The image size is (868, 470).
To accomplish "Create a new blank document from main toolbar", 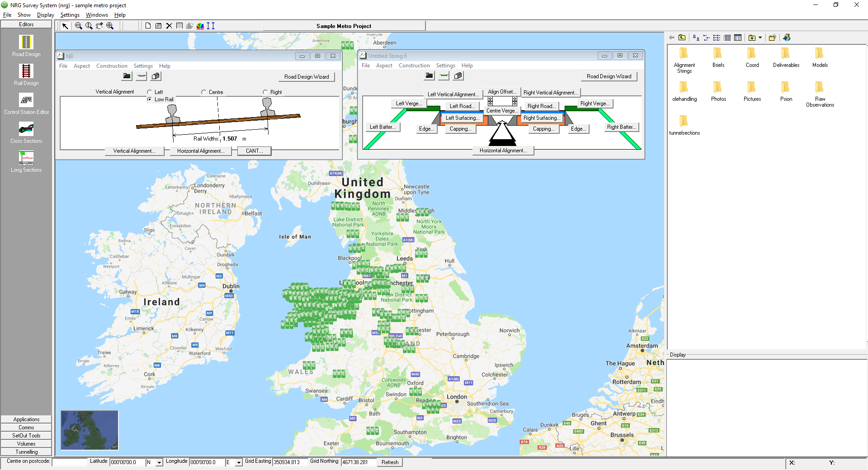I will (x=148, y=26).
